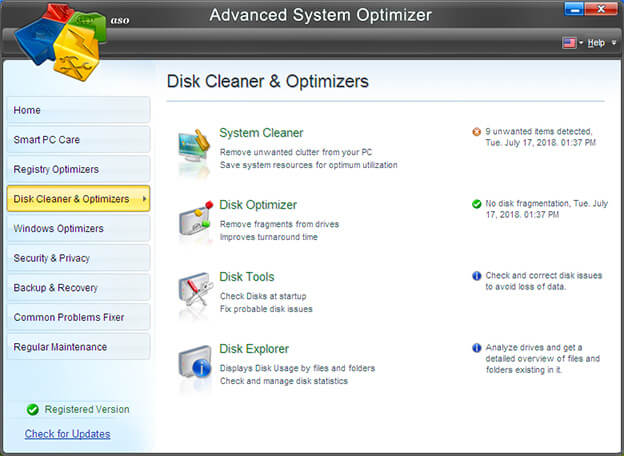Click Check for Updates link
The image size is (624, 456).
point(67,434)
